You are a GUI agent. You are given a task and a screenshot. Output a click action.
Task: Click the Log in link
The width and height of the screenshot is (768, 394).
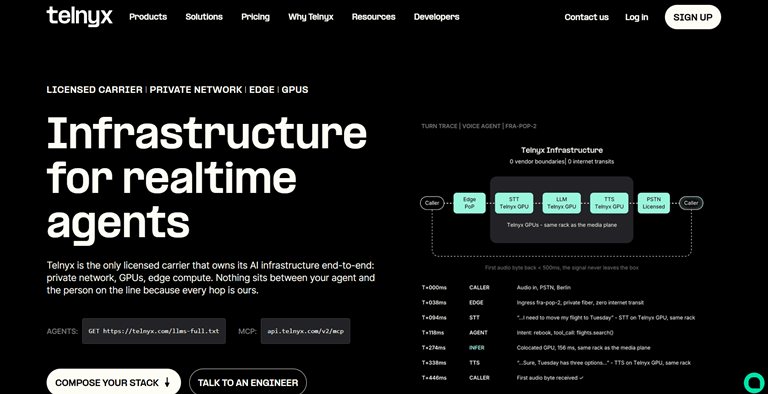(x=636, y=17)
